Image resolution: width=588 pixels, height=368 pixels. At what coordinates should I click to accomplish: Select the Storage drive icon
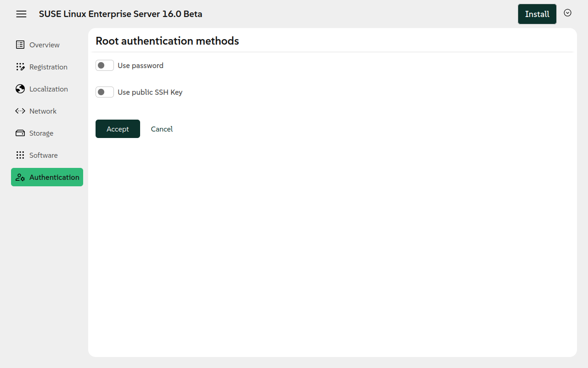[20, 133]
